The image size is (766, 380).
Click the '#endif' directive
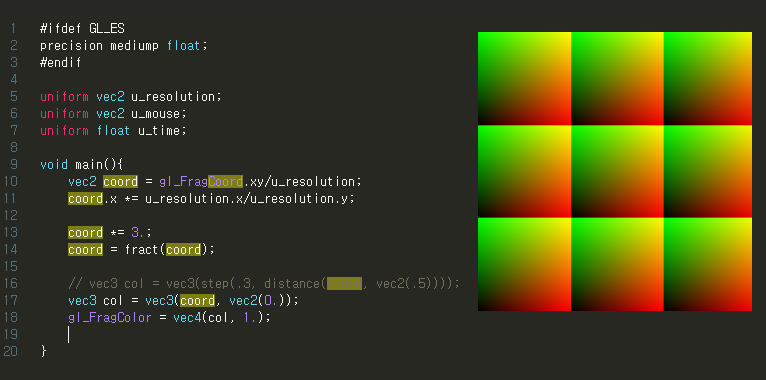[61, 63]
